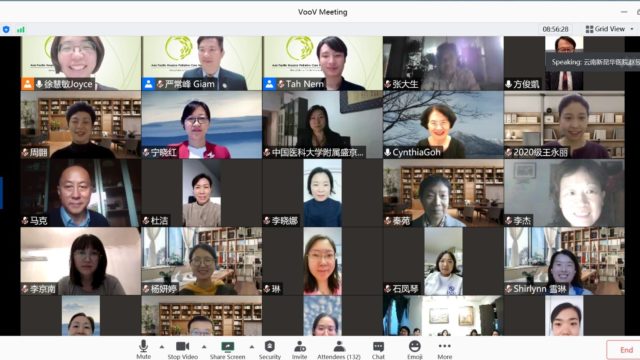Start Share Screen from the toolbar
The image size is (640, 360).
point(227,350)
